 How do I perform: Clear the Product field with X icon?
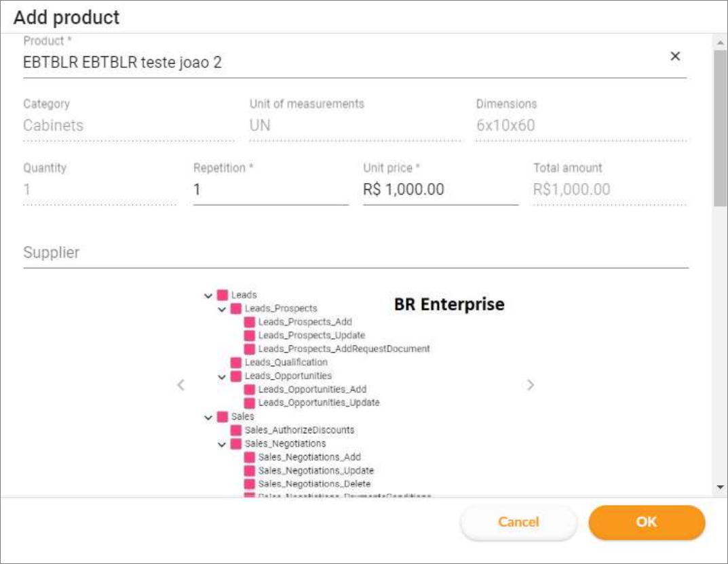(675, 56)
